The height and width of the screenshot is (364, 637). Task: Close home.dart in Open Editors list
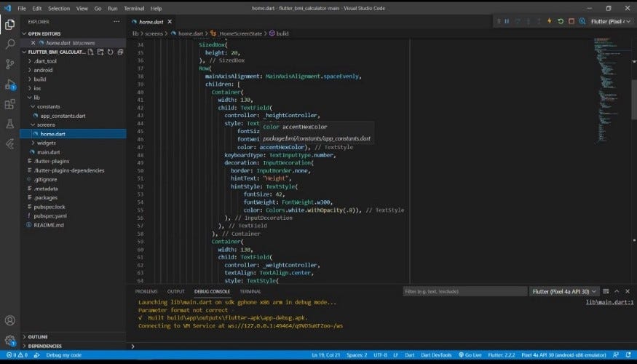click(x=33, y=43)
